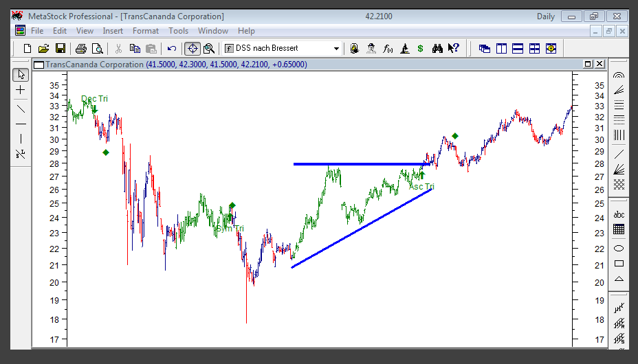The image size is (638, 364).
Task: Select the arrow pointer tool
Action: 21,75
